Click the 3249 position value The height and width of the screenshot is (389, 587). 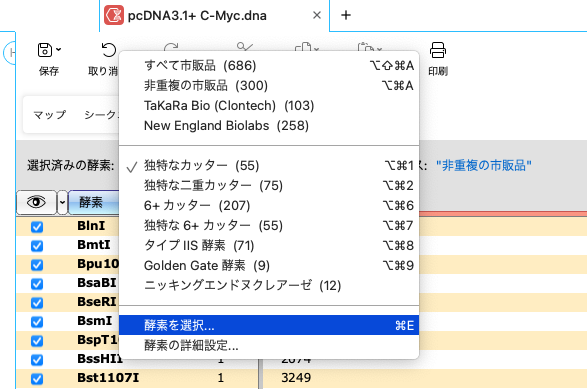click(296, 378)
